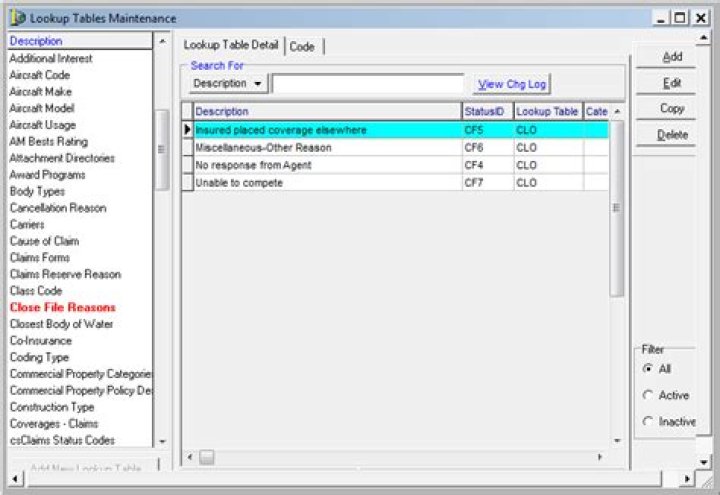Screen dimensions: 720x495
Task: Open the View Chg Log link
Action: coord(512,84)
